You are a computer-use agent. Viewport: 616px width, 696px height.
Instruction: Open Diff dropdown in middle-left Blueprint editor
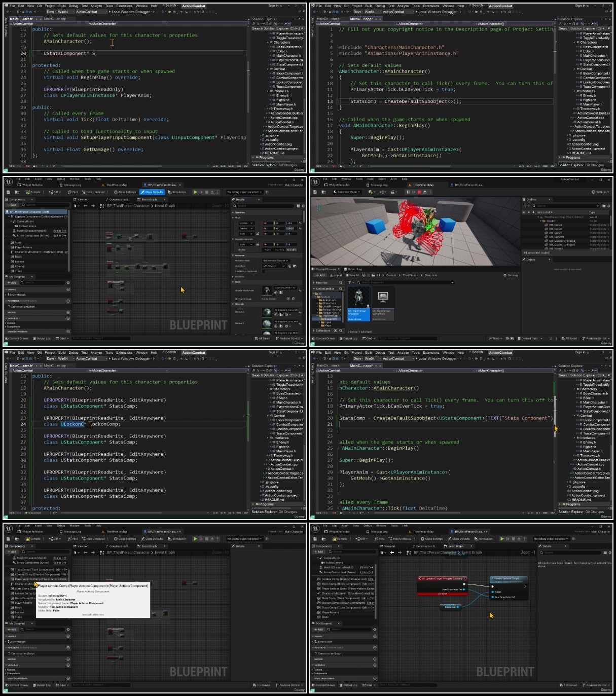(55, 192)
